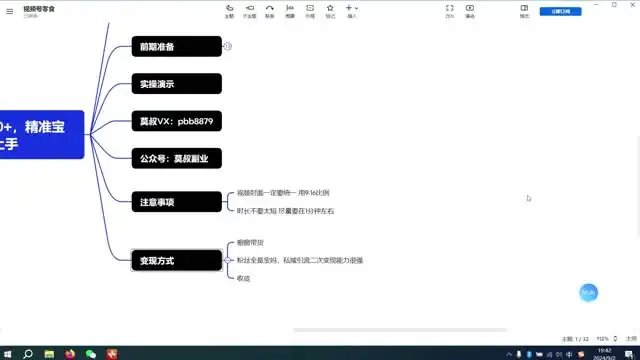Image resolution: width=640 pixels, height=360 pixels.
Task: Click the add Topic toolbar icon
Action: [x=229, y=11]
